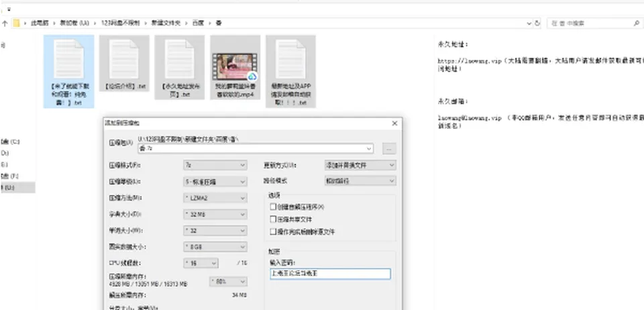Click the U:\123网盘不限制 path text in dialog
This screenshot has width=644, height=310.
[188, 139]
